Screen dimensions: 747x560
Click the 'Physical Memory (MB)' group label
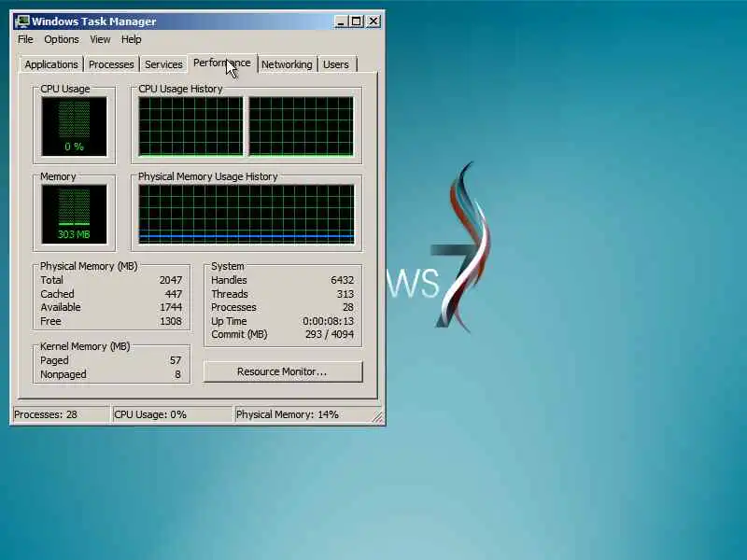click(x=89, y=266)
